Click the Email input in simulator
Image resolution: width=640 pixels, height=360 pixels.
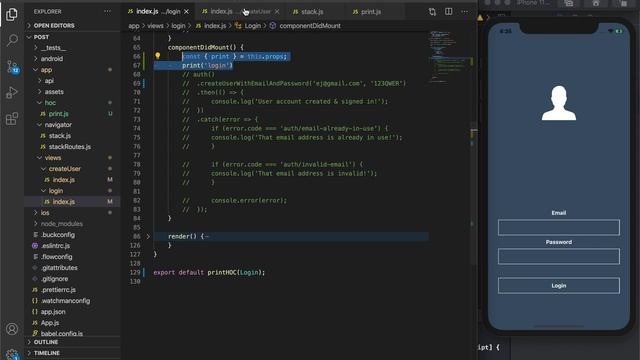(x=558, y=227)
